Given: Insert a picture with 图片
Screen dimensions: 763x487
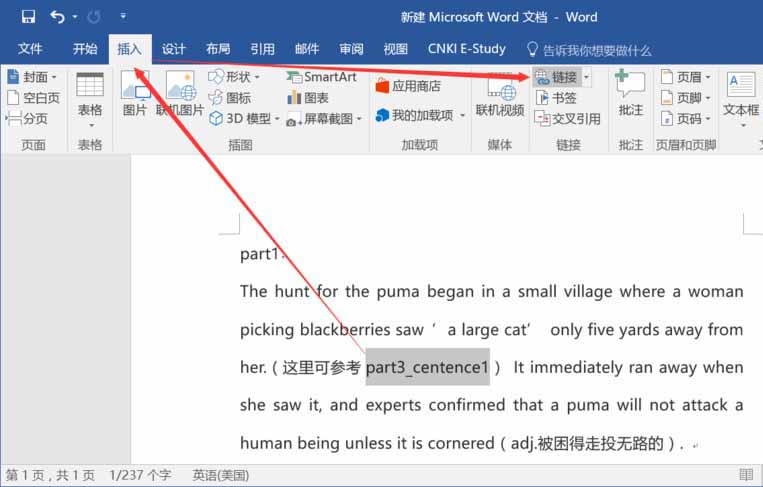Looking at the screenshot, I should (x=135, y=94).
